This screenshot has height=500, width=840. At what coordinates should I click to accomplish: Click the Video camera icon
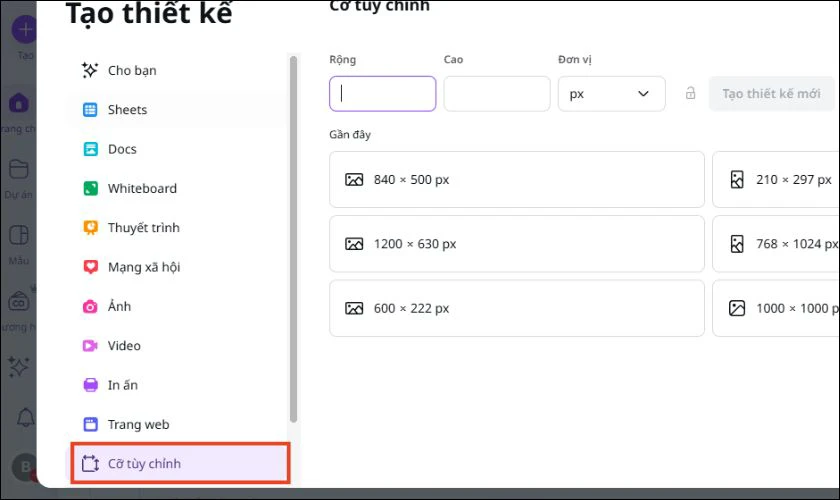click(90, 346)
